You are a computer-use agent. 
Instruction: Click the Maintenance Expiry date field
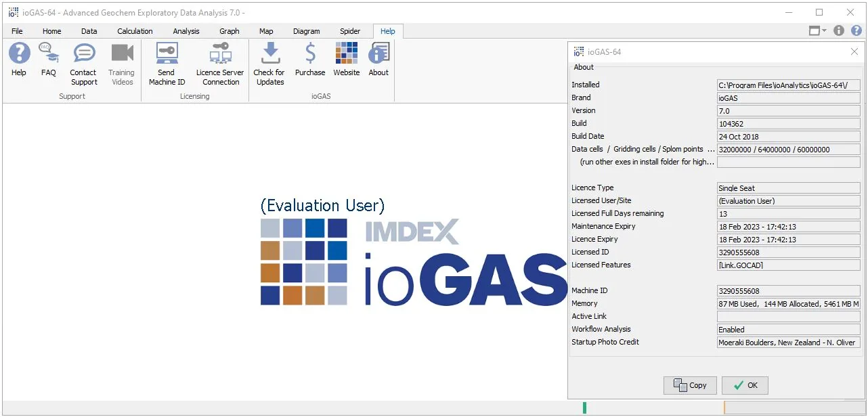789,227
